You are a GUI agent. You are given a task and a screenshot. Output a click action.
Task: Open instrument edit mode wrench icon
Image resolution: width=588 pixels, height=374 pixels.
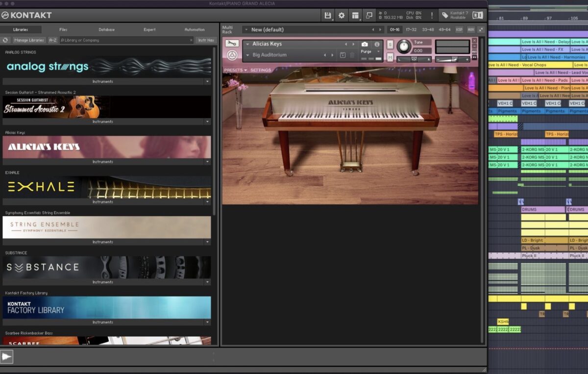click(232, 44)
